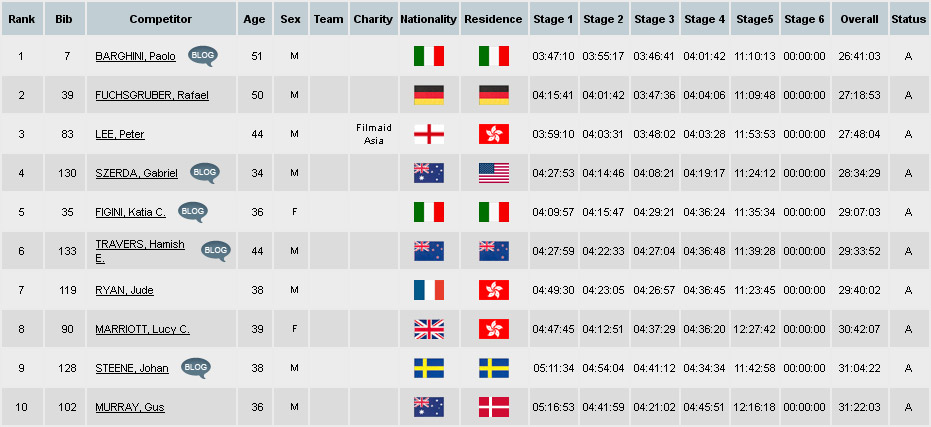
Task: Click Gabriel Szerda's USA residence flag
Action: [494, 173]
